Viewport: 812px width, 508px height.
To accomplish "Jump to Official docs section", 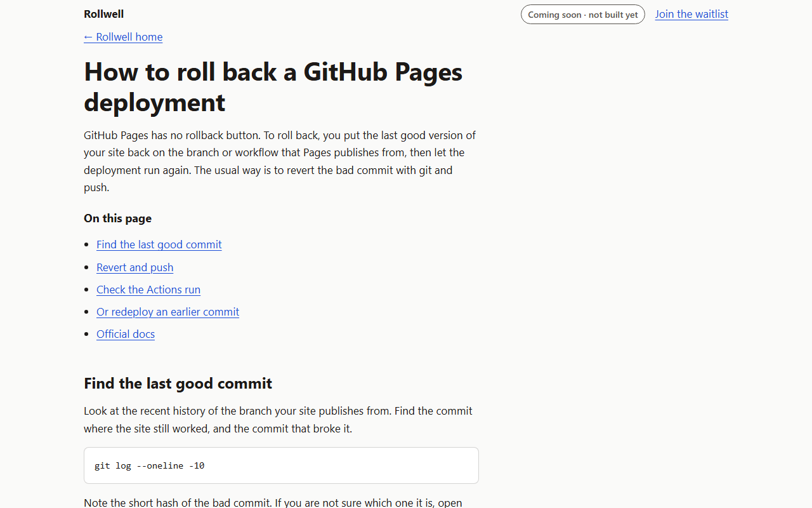I will [x=126, y=334].
